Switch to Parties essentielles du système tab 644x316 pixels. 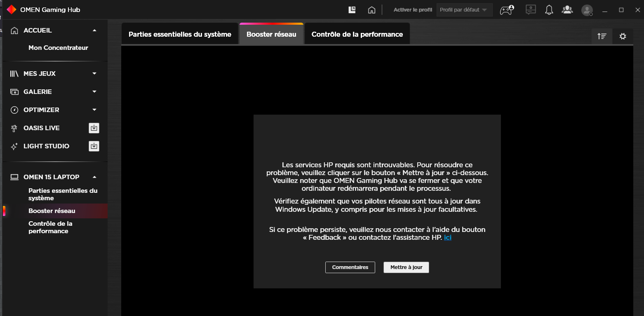click(x=180, y=34)
